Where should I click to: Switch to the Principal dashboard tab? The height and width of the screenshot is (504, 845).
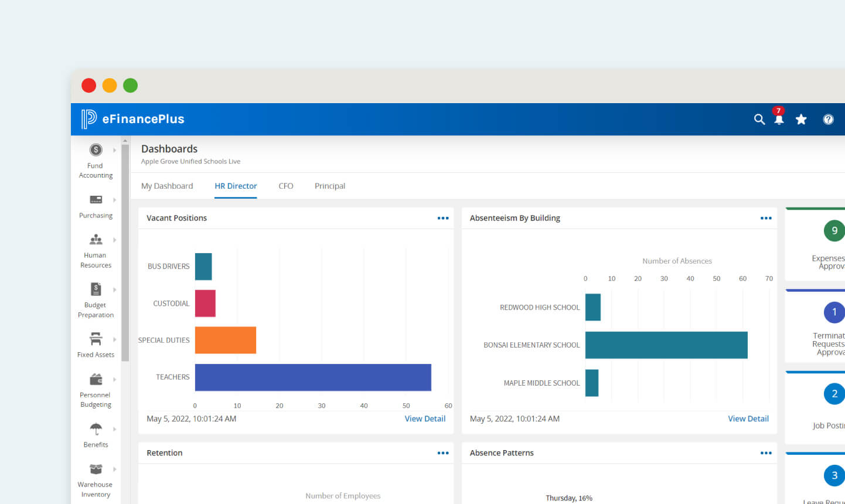[329, 186]
